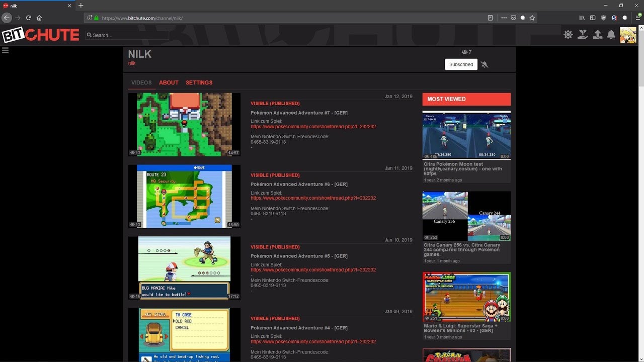Open the BitChute hamburger side menu
This screenshot has width=644, height=362.
pyautogui.click(x=5, y=50)
